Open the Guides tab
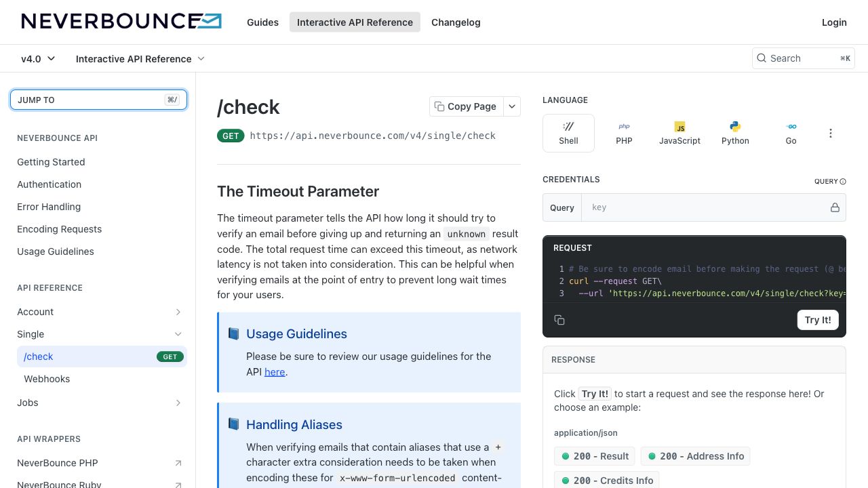Viewport: 868px width, 488px height. tap(262, 22)
